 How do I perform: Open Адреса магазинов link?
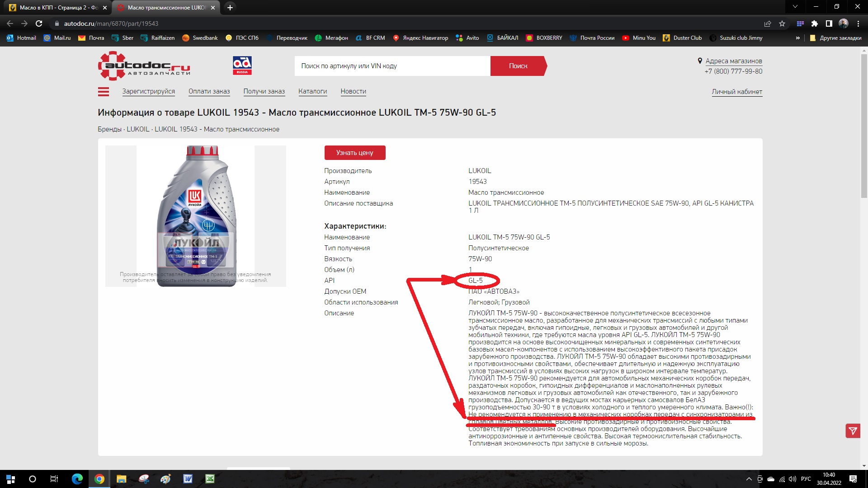[734, 61]
